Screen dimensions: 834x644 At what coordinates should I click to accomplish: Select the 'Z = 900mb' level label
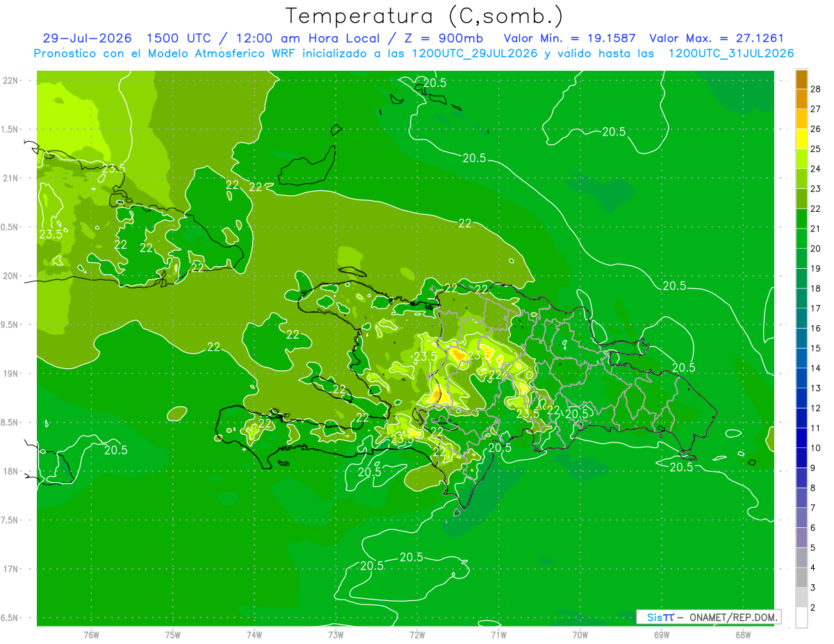click(x=443, y=38)
